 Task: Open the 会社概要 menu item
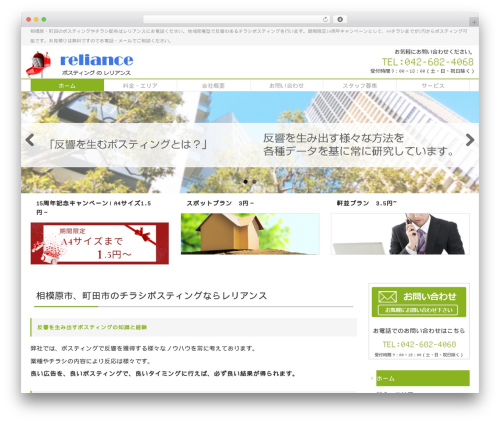click(x=213, y=86)
